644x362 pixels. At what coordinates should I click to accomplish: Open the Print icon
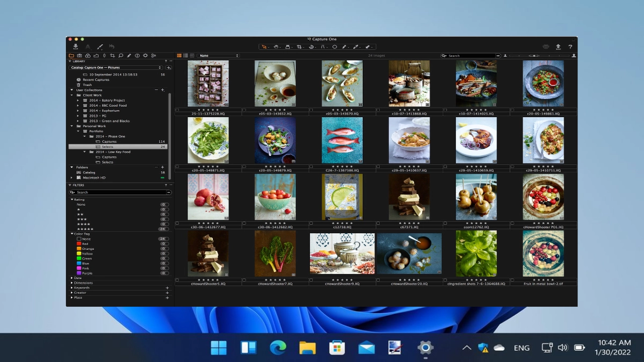546,47
